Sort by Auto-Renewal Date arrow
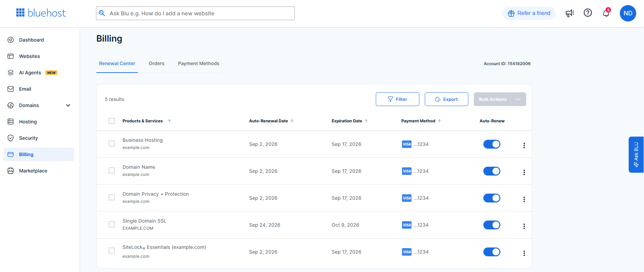 click(x=292, y=121)
